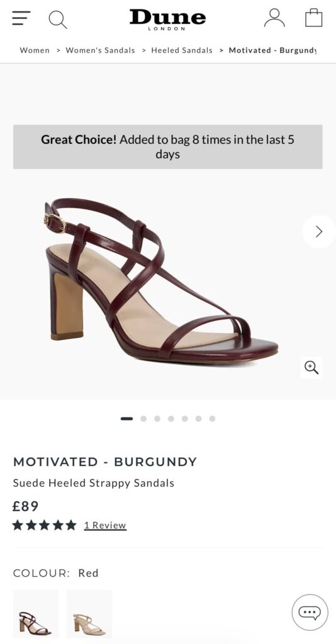Open the 1 Review link

pyautogui.click(x=105, y=525)
